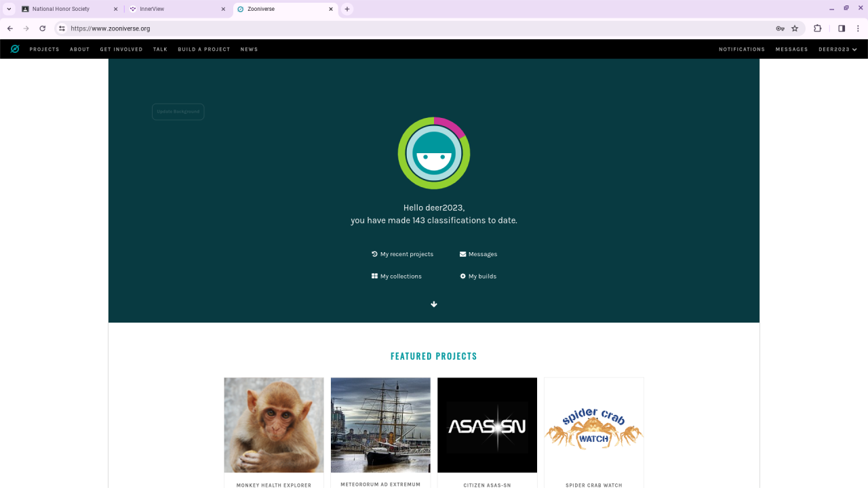Viewport: 868px width, 488px height.
Task: Click the site information icon in address bar
Action: 62,28
